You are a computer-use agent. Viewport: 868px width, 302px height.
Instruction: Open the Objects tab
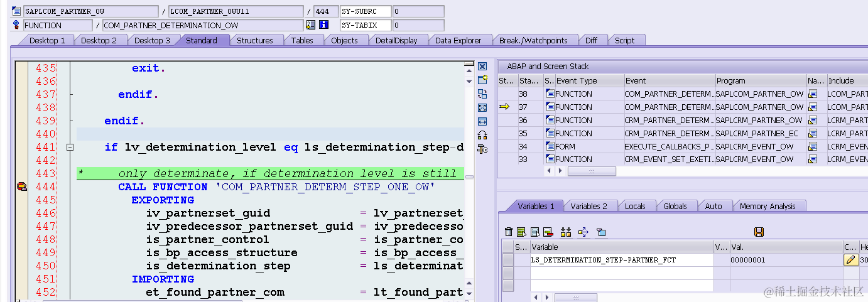pos(344,40)
